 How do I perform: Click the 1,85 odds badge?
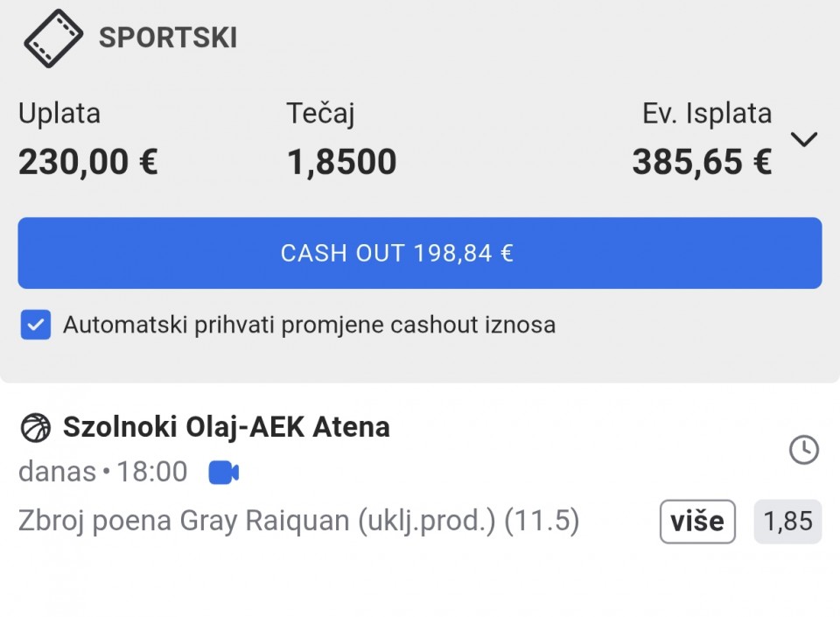tap(787, 522)
